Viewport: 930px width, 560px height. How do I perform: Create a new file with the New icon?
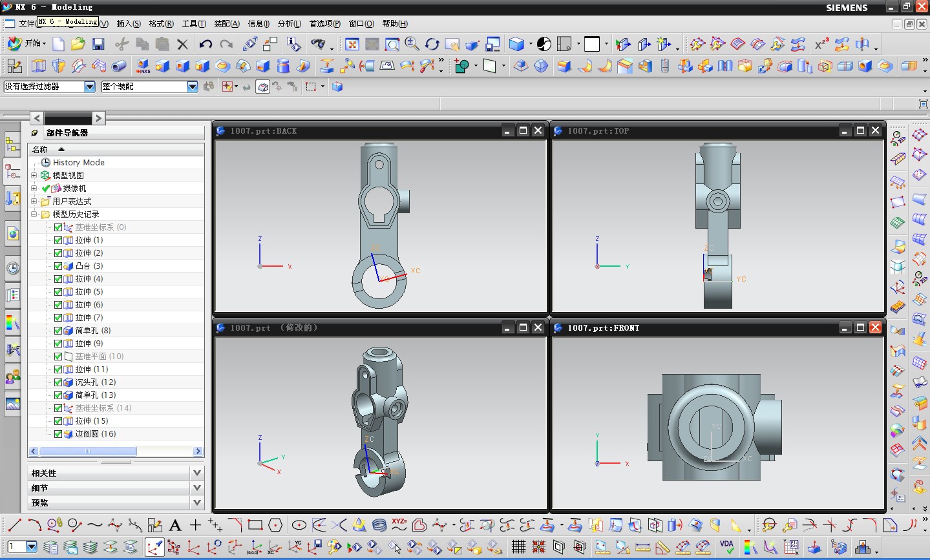click(x=58, y=44)
